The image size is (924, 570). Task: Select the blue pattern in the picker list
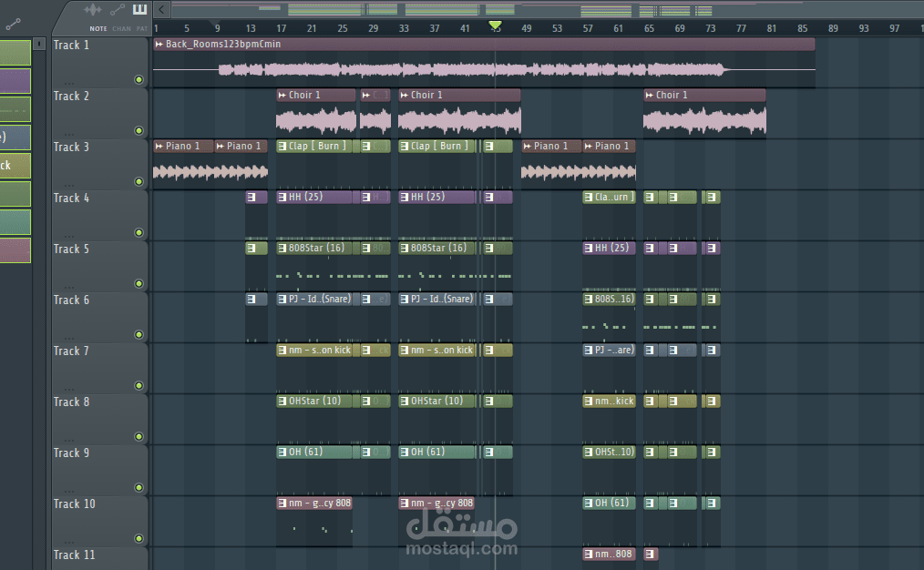pyautogui.click(x=15, y=137)
